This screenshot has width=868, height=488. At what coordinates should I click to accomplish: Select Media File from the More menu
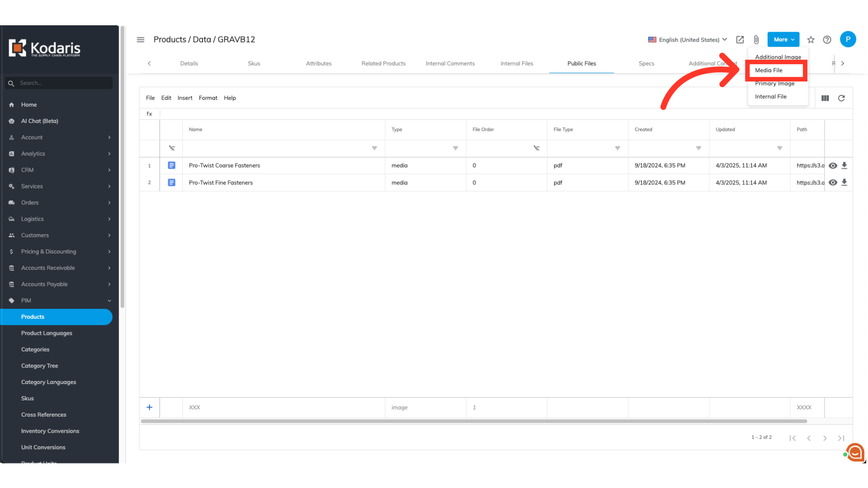pyautogui.click(x=769, y=70)
